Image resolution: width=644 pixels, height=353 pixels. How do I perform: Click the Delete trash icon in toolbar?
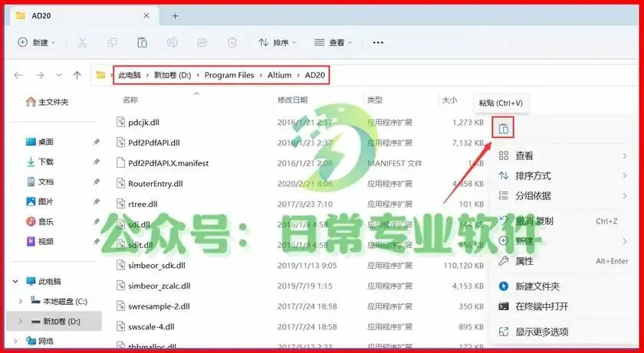click(232, 42)
